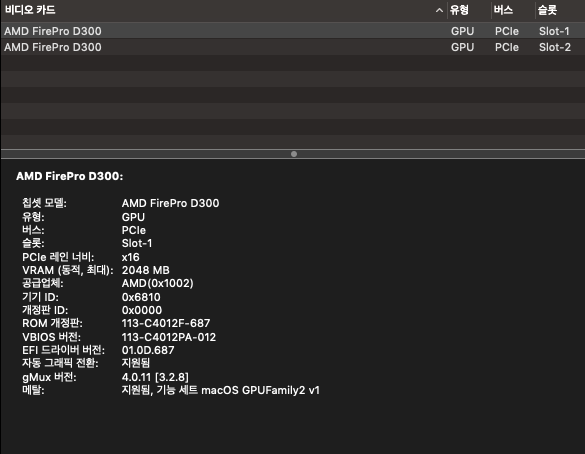The image size is (585, 454).
Task: Click the PCIe lane width value x16
Action: pyautogui.click(x=131, y=257)
